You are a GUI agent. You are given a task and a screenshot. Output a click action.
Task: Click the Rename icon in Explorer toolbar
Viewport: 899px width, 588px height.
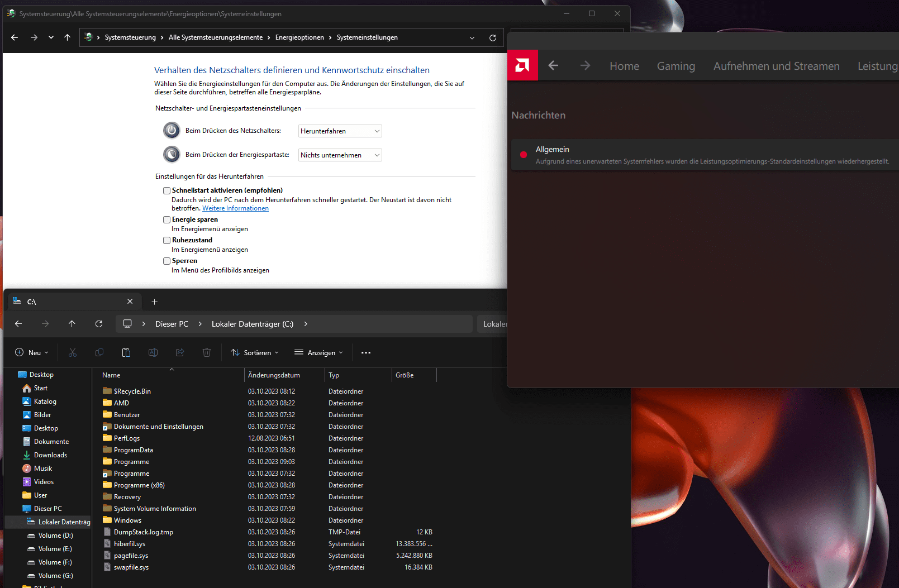pyautogui.click(x=153, y=352)
